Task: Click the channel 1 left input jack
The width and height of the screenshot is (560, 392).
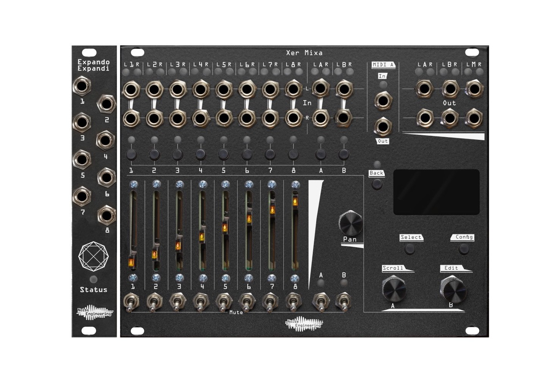Action: coord(131,90)
